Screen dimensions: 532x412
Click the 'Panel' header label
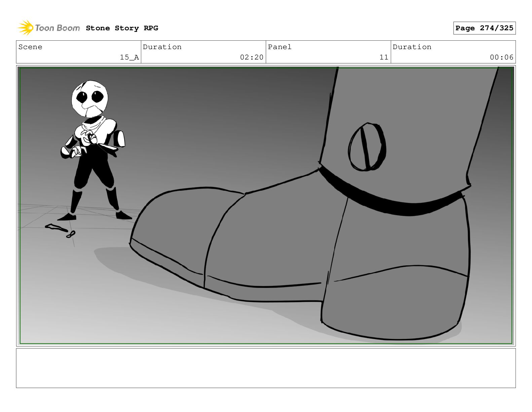(279, 47)
